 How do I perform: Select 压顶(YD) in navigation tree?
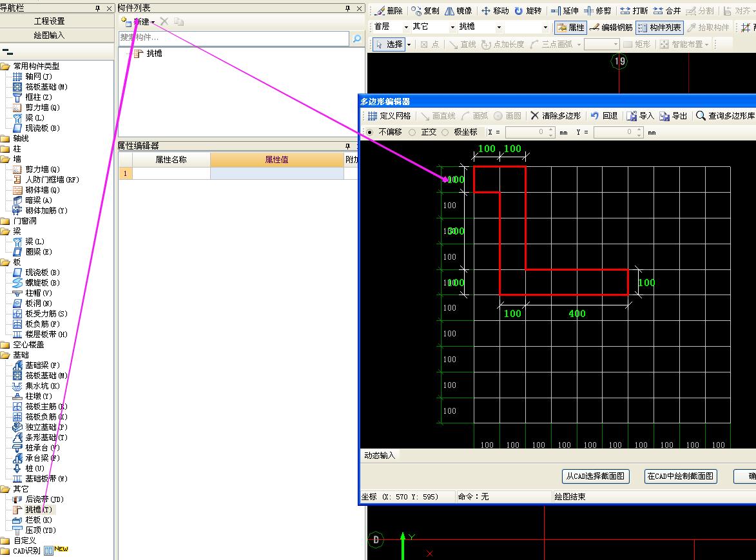tap(34, 530)
